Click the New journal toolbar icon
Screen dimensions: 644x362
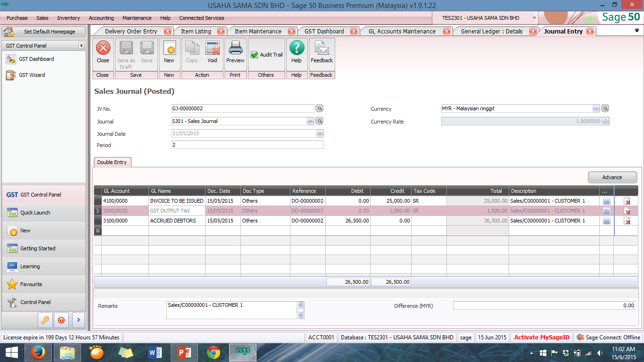point(169,48)
